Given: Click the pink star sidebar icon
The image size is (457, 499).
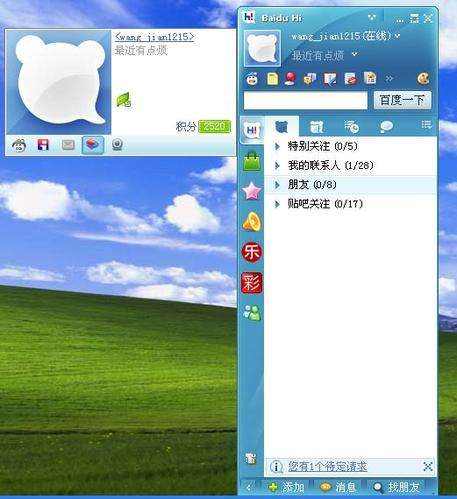Looking at the screenshot, I should [x=252, y=191].
